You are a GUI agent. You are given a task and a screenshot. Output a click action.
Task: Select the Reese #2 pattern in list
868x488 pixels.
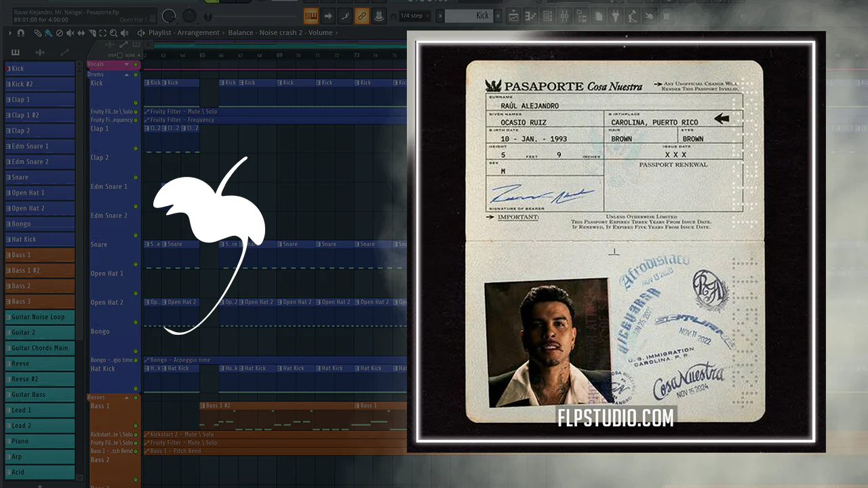pyautogui.click(x=40, y=379)
